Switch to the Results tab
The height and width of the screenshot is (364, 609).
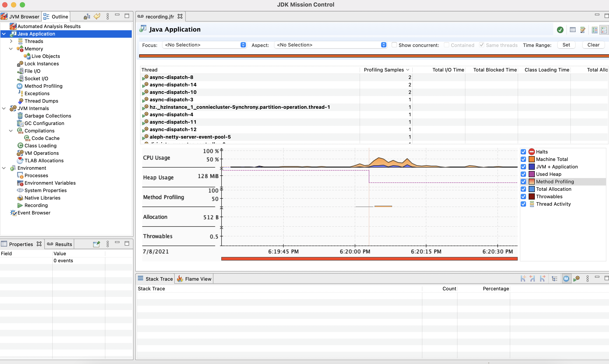[60, 244]
